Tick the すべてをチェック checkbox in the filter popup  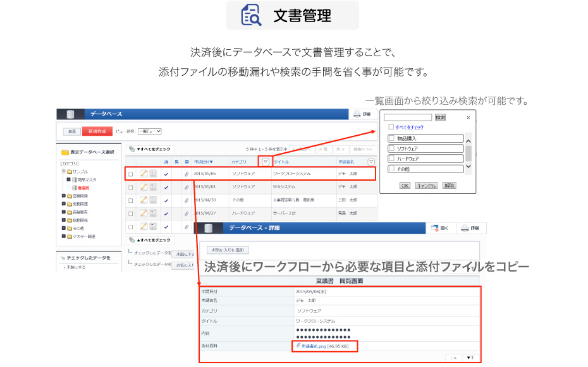pyautogui.click(x=391, y=127)
